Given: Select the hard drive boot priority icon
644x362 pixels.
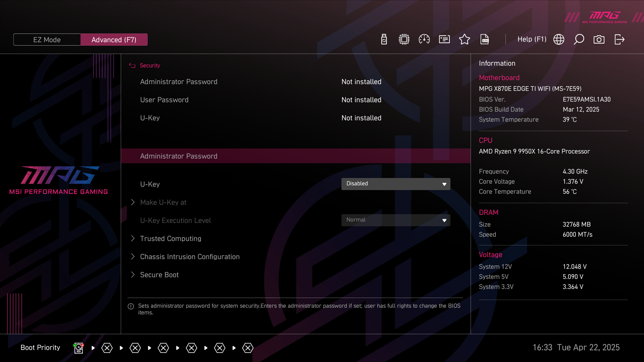Looking at the screenshot, I should coord(78,348).
